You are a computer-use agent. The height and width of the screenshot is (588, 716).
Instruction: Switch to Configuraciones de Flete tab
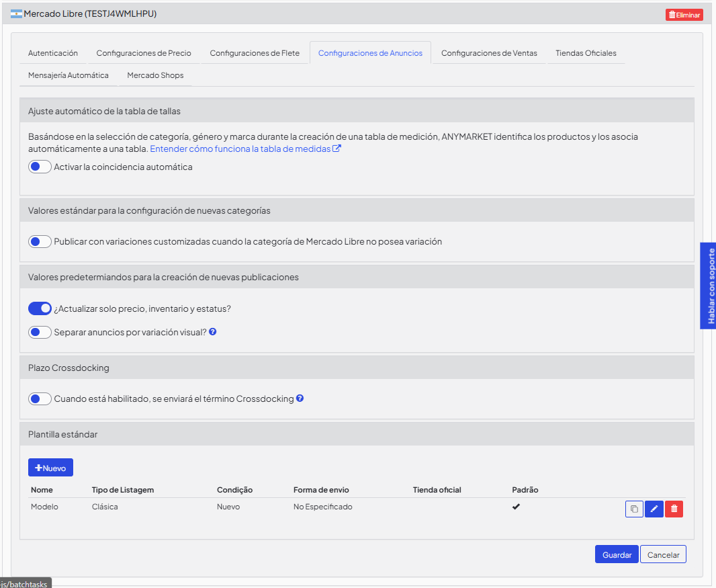(255, 53)
